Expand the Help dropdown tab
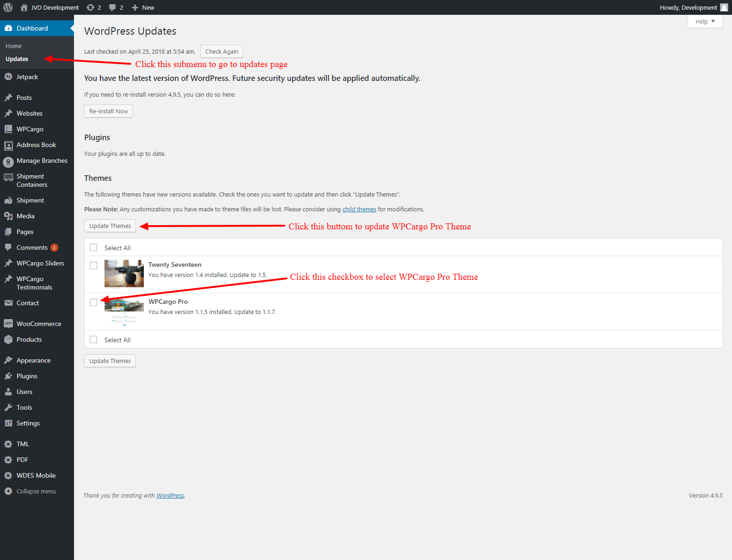The image size is (732, 560). point(705,21)
